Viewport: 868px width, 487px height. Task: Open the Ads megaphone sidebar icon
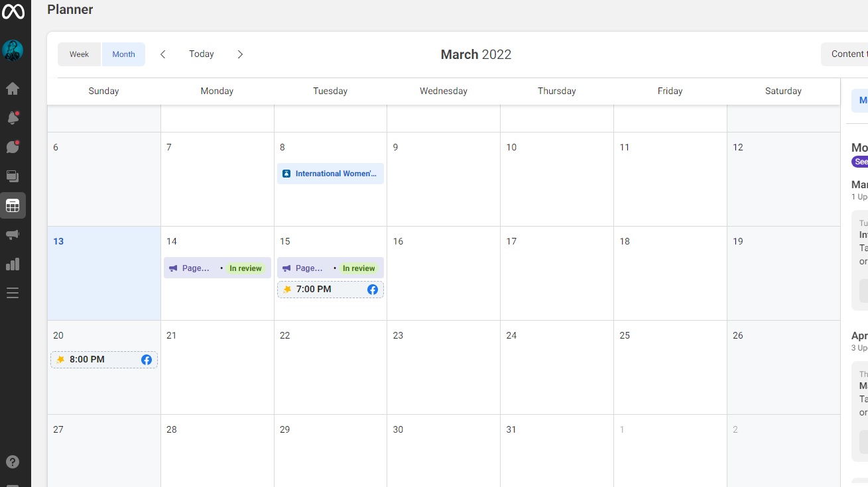pos(13,235)
